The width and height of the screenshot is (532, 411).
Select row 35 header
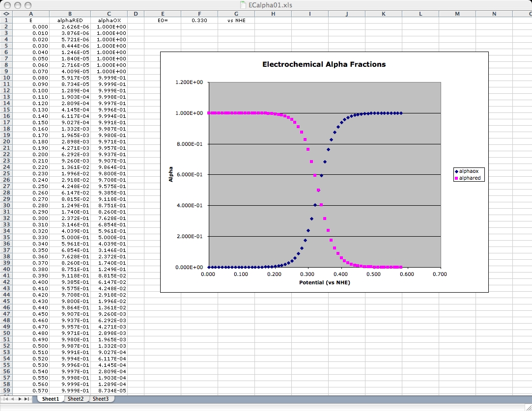tap(6, 237)
